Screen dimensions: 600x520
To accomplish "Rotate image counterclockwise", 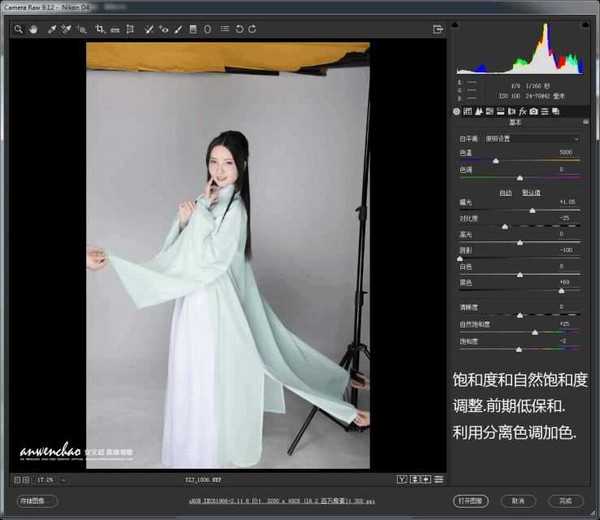I will coord(238,30).
